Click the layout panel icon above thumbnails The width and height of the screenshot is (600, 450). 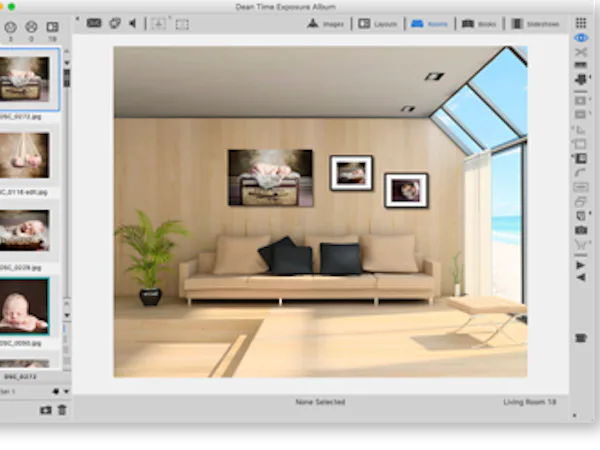(52, 27)
